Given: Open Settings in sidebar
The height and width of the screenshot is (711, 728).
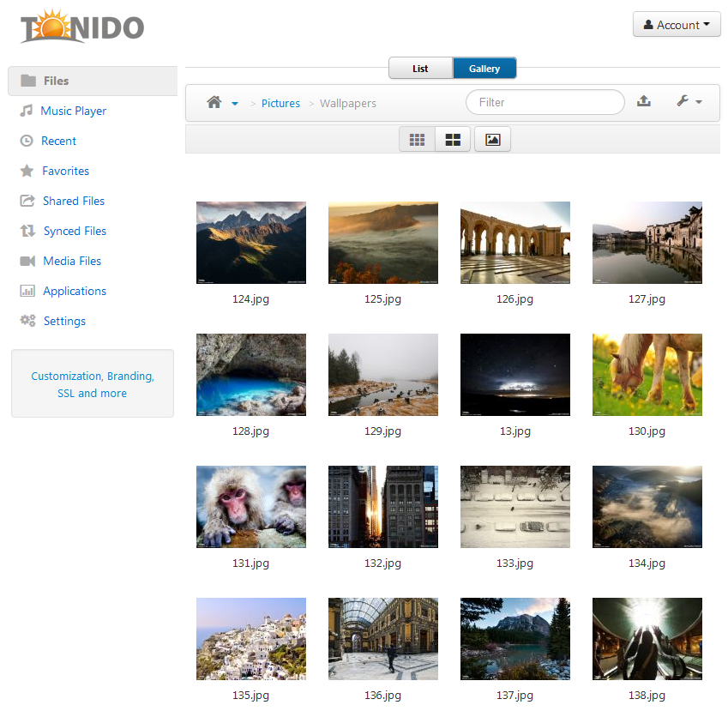Looking at the screenshot, I should [x=64, y=321].
